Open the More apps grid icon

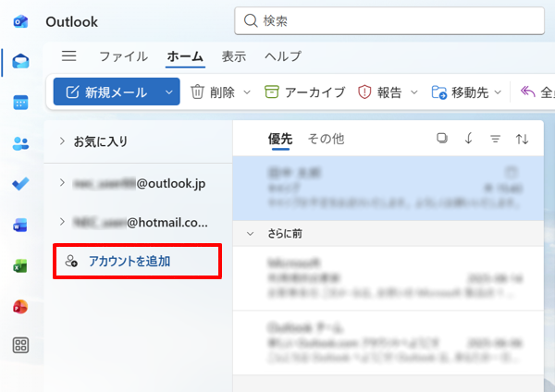[x=20, y=345]
